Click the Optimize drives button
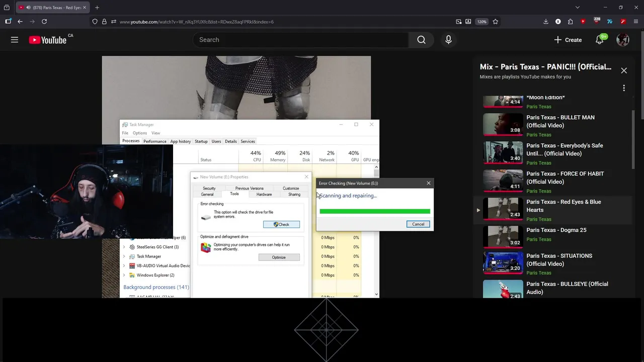The height and width of the screenshot is (362, 644). pos(279,257)
